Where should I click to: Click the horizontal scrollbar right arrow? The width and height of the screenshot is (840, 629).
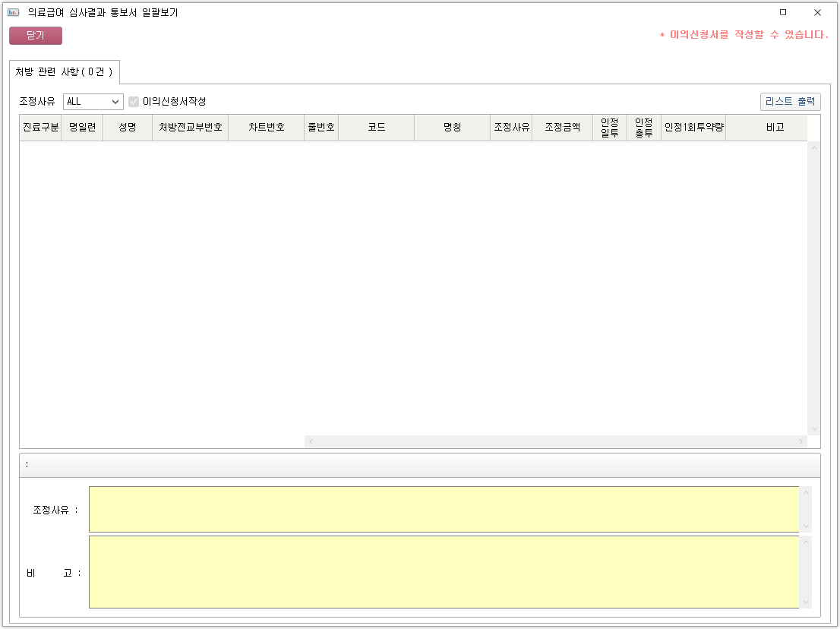coord(801,441)
